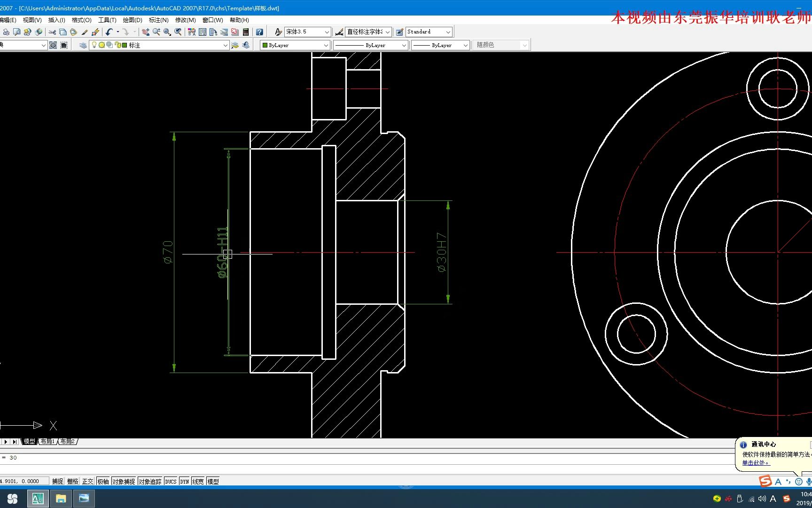Open the 标注(N) dimension menu

tap(158, 20)
